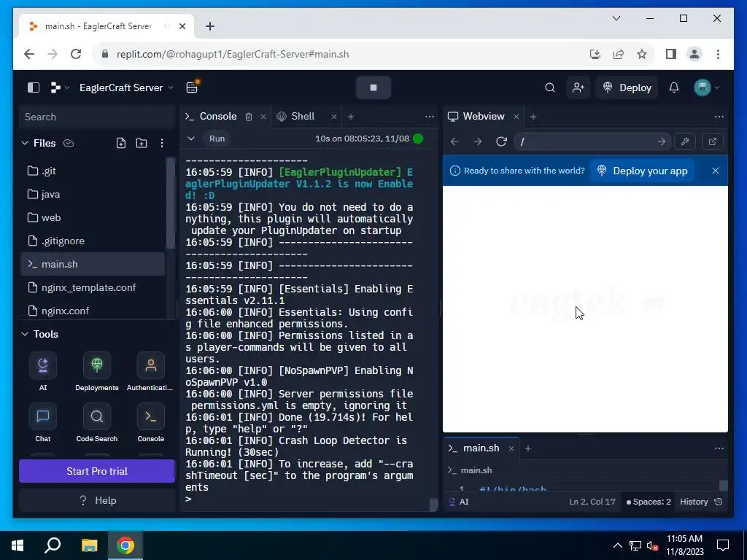Go back in the Webview

tap(454, 141)
